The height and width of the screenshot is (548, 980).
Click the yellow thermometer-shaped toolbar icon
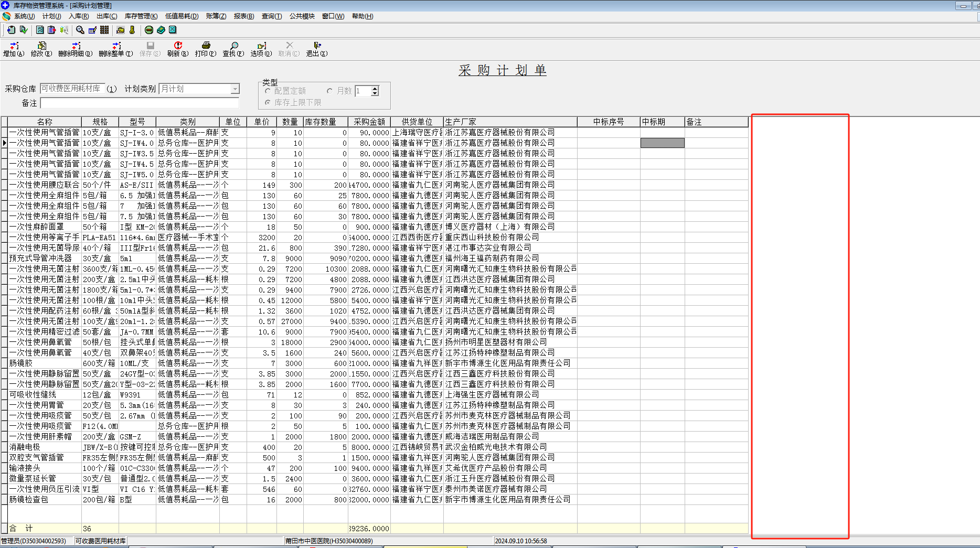click(x=132, y=30)
